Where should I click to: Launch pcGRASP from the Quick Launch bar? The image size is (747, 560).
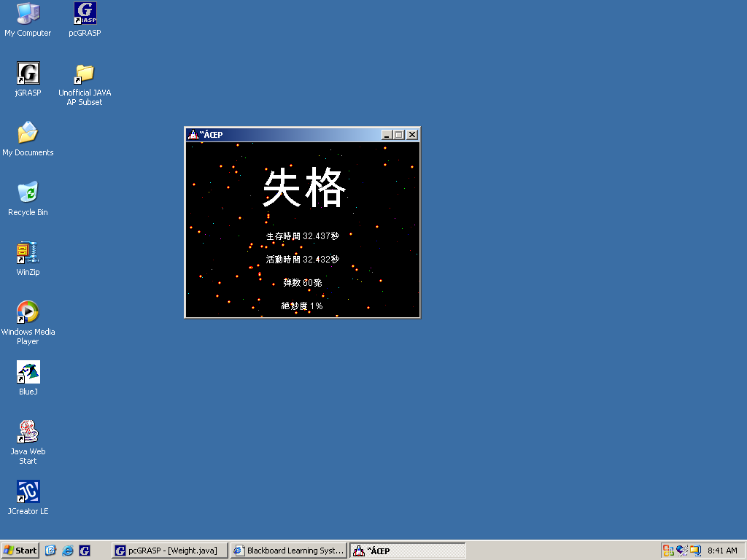(x=85, y=551)
